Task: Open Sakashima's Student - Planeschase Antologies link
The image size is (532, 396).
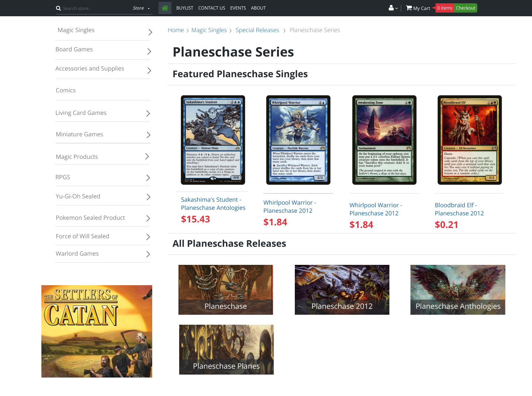Action: tap(213, 204)
